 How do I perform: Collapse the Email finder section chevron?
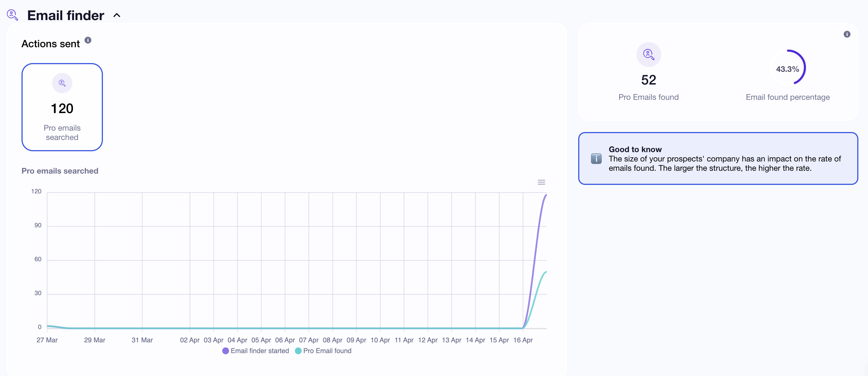point(116,16)
